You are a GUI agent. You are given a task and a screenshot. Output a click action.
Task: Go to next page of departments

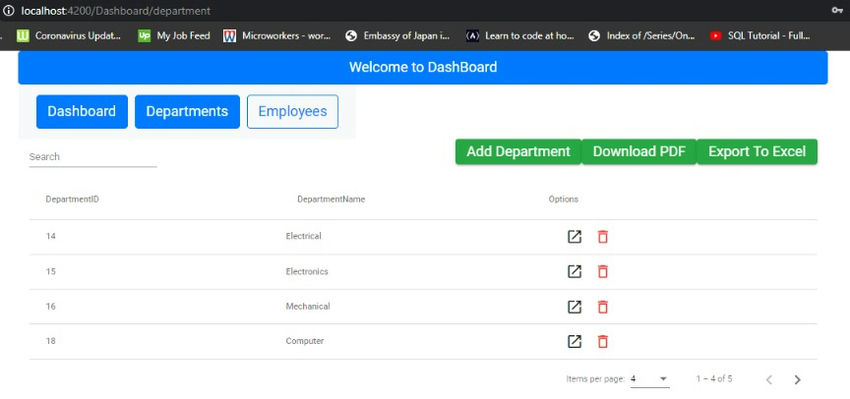pyautogui.click(x=797, y=380)
